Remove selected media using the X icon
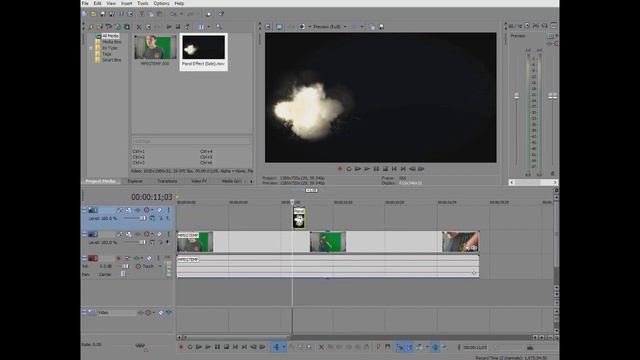 click(139, 27)
